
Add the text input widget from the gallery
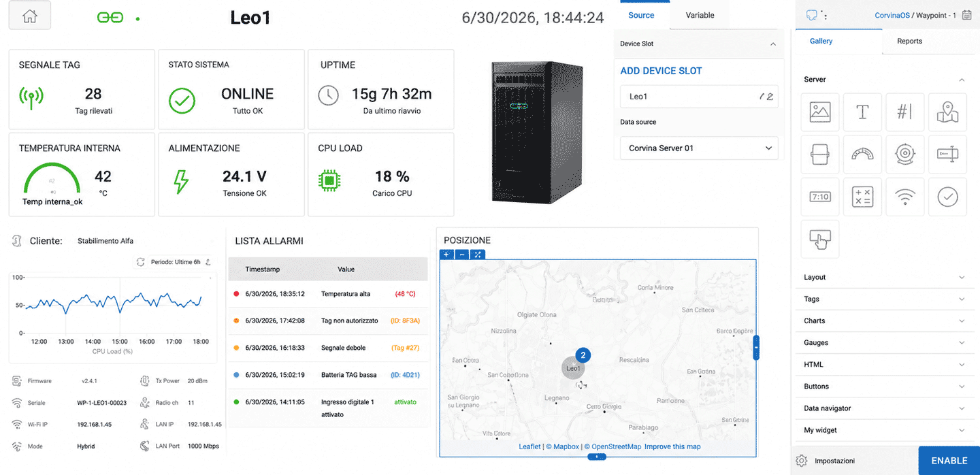tap(947, 154)
